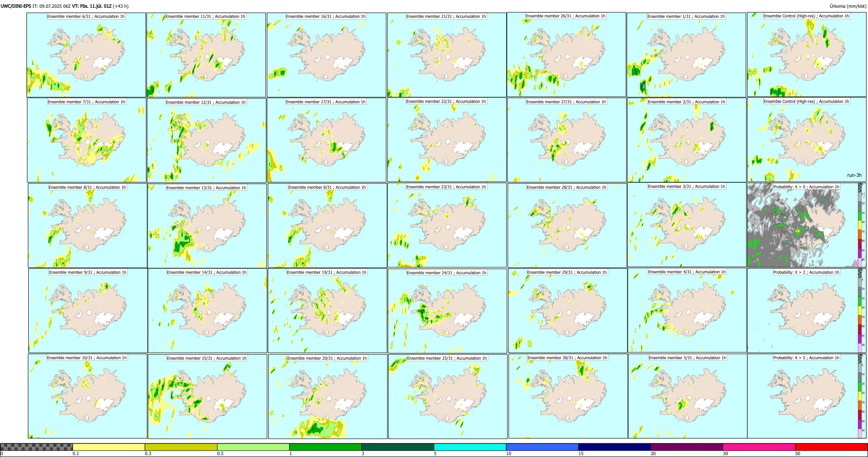This screenshot has width=868, height=457.
Task: Open the Ensemble Control panel marked run-3h
Action: click(807, 140)
